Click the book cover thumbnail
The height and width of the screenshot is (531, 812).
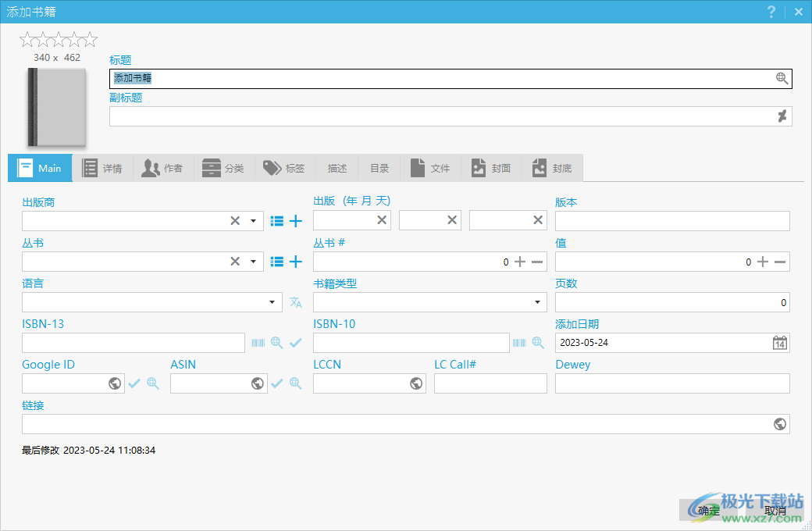coord(56,107)
